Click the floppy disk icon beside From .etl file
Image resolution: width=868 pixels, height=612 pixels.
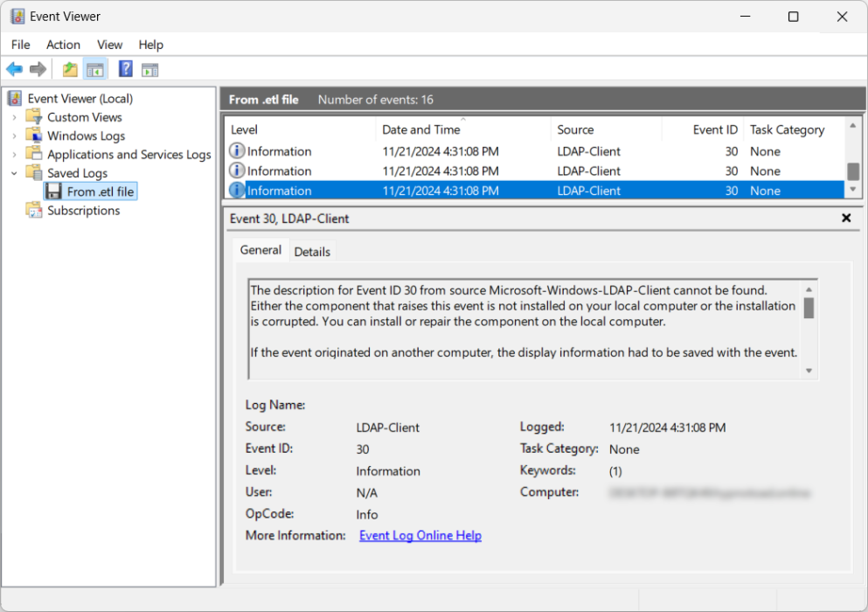coord(53,191)
